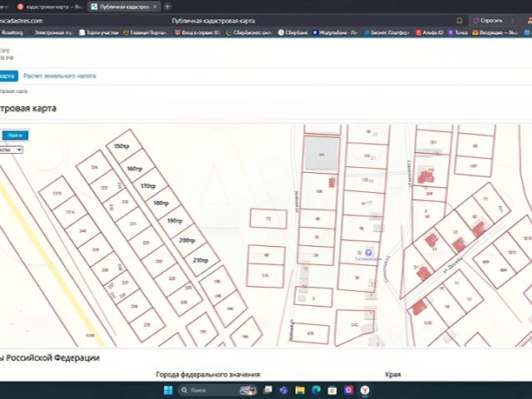Click the blue Найти search button
Image resolution: width=532 pixels, height=399 pixels.
(x=15, y=135)
